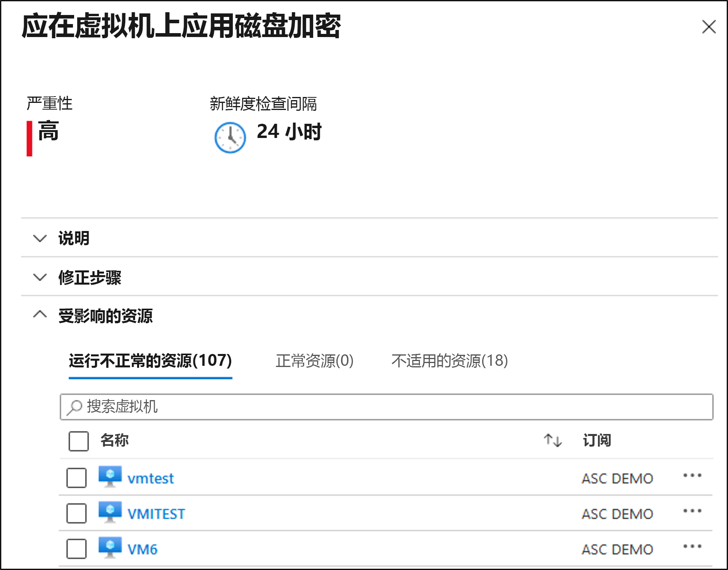This screenshot has width=728, height=570.
Task: Click the VM icon for VM6
Action: [x=110, y=547]
